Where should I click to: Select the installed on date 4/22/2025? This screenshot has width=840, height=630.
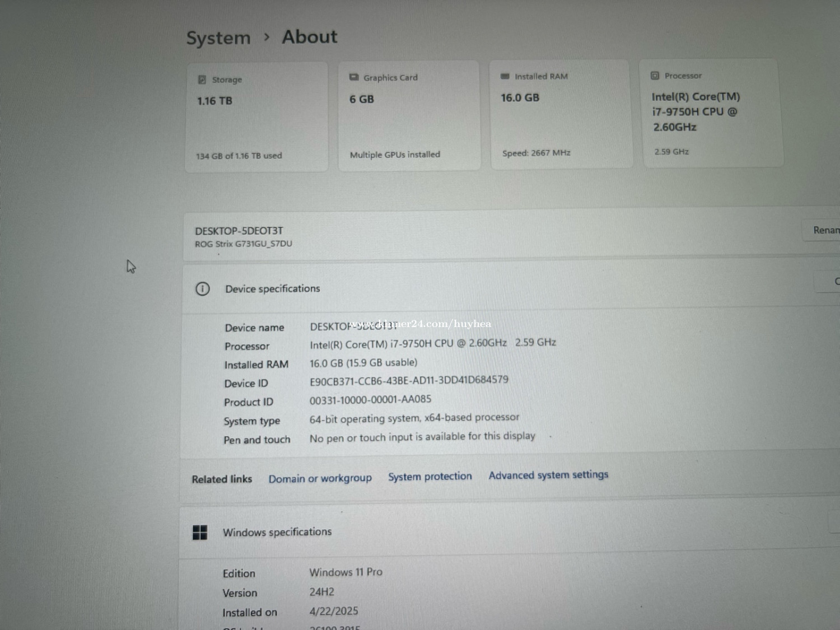[334, 611]
